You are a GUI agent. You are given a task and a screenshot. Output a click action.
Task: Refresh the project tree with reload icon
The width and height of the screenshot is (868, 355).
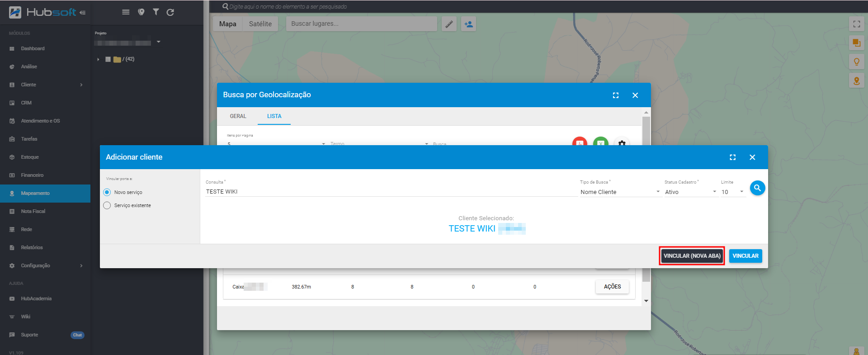(170, 12)
